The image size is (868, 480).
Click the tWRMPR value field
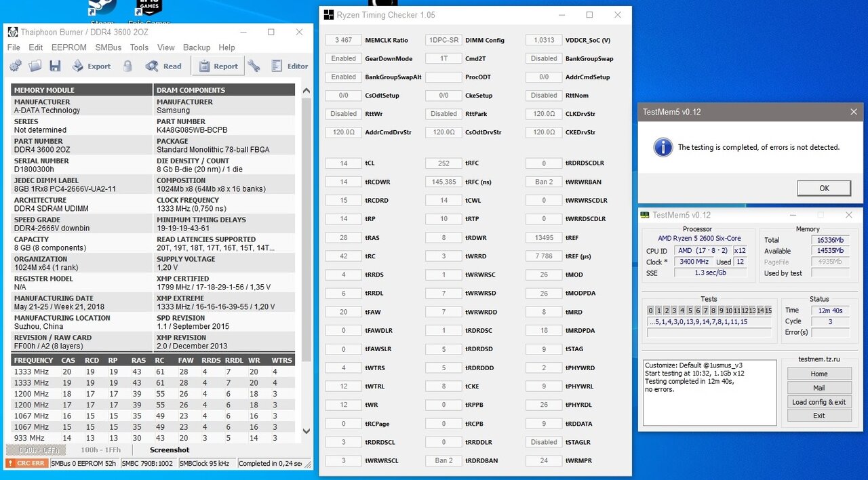point(544,460)
